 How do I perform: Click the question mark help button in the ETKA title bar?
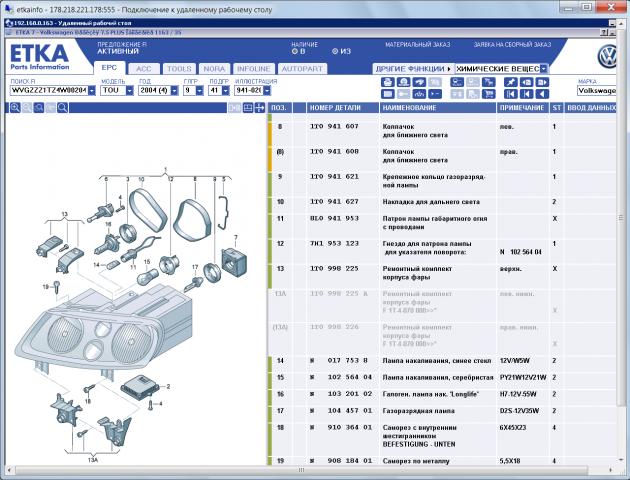(x=604, y=32)
